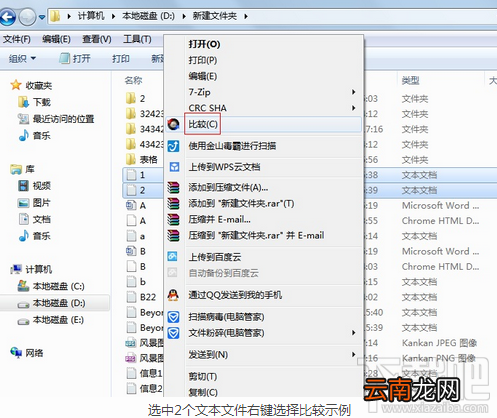Choose 复制(C) in context menu
Image resolution: width=497 pixels, height=418 pixels.
pos(203,392)
